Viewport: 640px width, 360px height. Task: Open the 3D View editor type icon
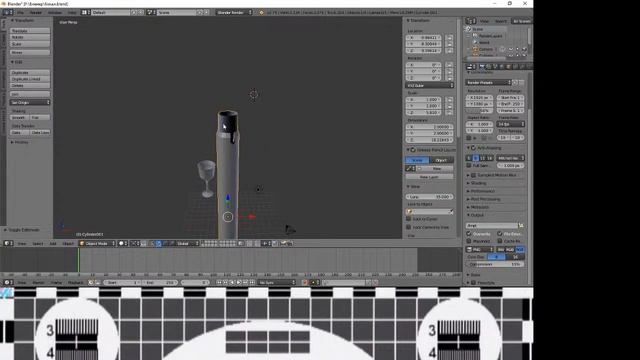[x=8, y=244]
